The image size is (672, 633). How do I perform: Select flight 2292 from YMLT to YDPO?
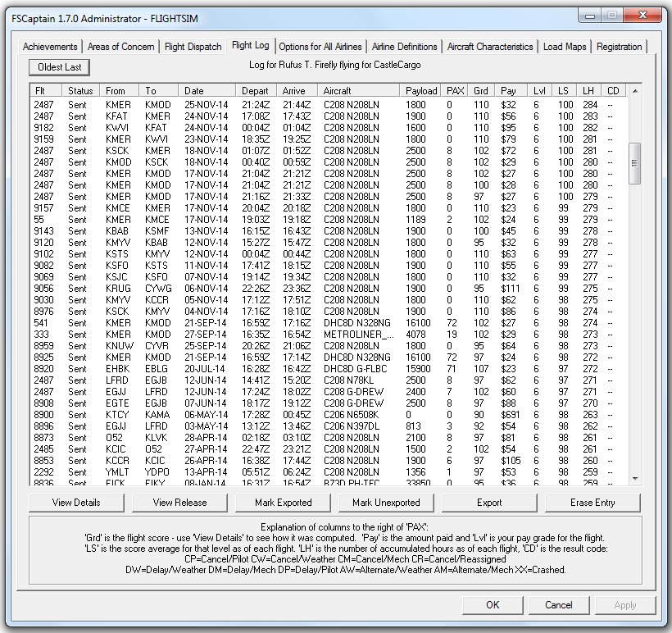pos(329,472)
